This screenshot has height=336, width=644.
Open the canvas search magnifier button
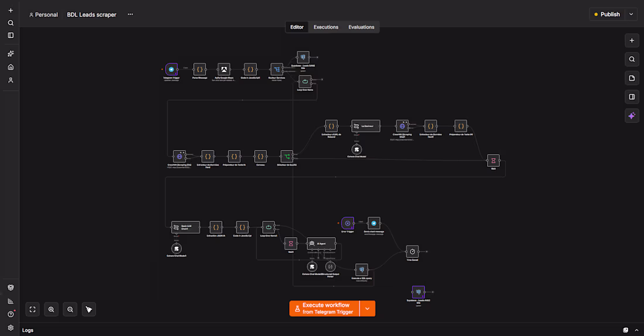coord(632,59)
